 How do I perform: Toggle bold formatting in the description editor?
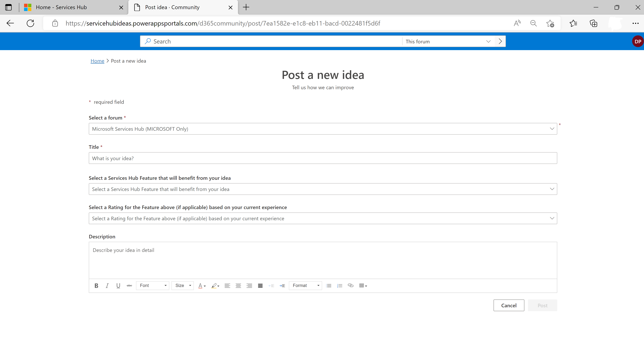[x=96, y=286]
